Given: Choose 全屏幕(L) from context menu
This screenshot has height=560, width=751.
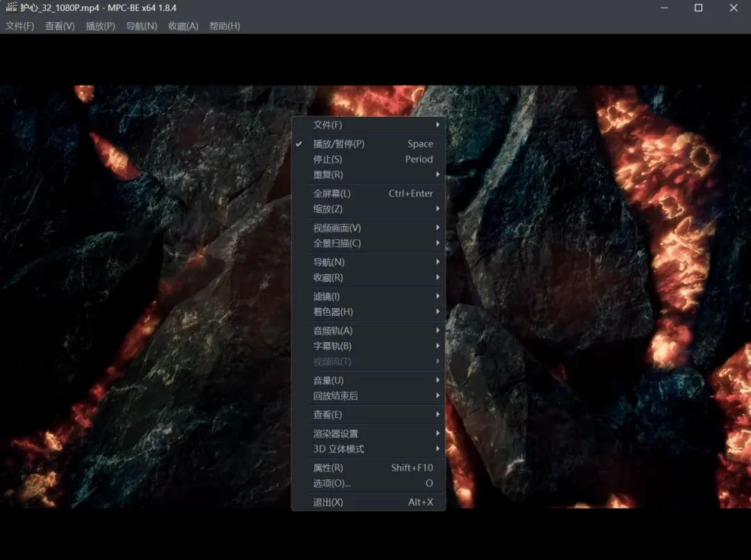Looking at the screenshot, I should 332,193.
